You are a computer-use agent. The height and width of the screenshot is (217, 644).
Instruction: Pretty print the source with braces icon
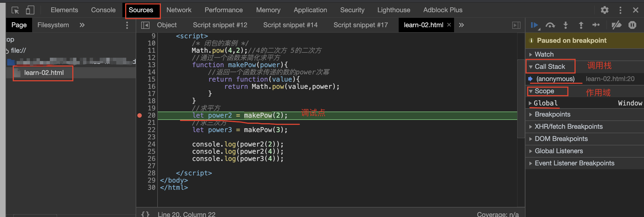click(145, 214)
